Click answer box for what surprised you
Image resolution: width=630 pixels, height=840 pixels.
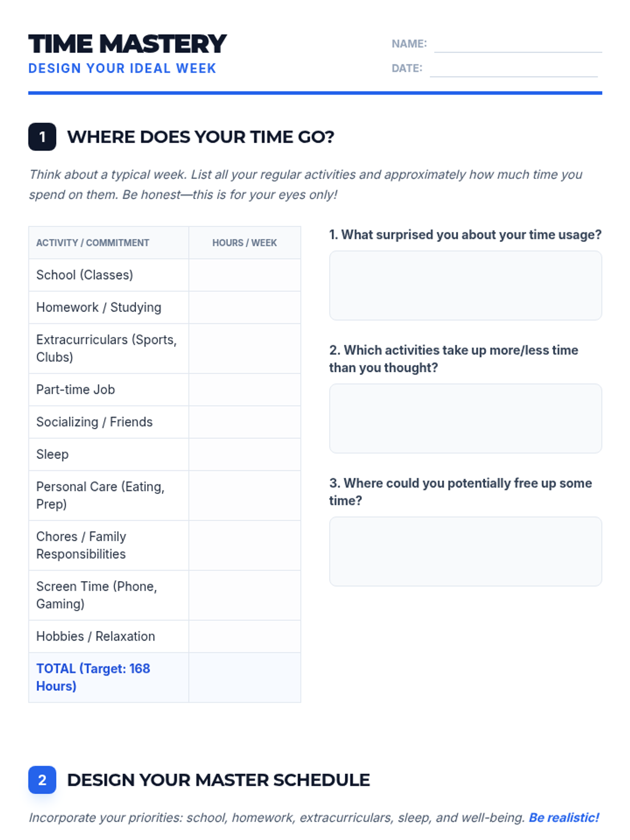[465, 286]
